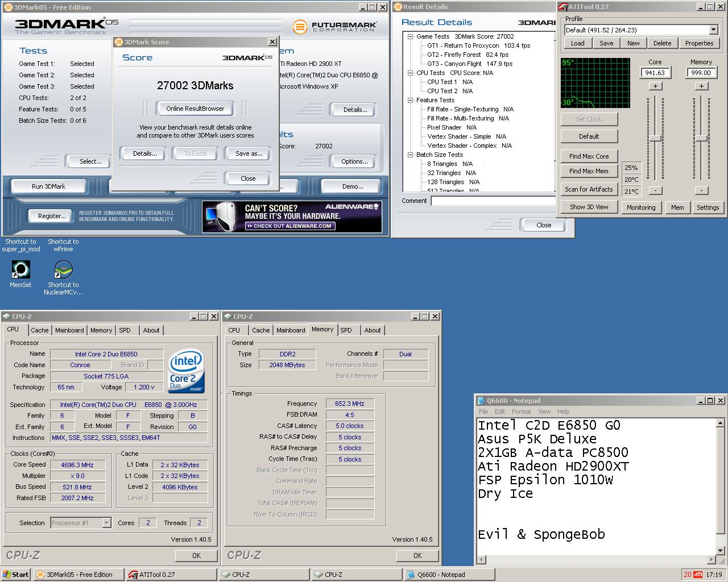Click the temperature 20 tray icon
728x582 pixels.
(x=687, y=575)
